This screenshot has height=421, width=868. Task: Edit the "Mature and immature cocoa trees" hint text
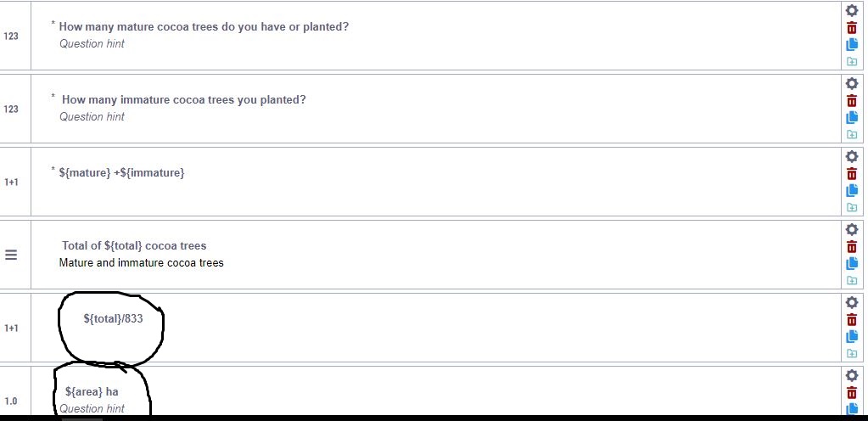pos(141,263)
